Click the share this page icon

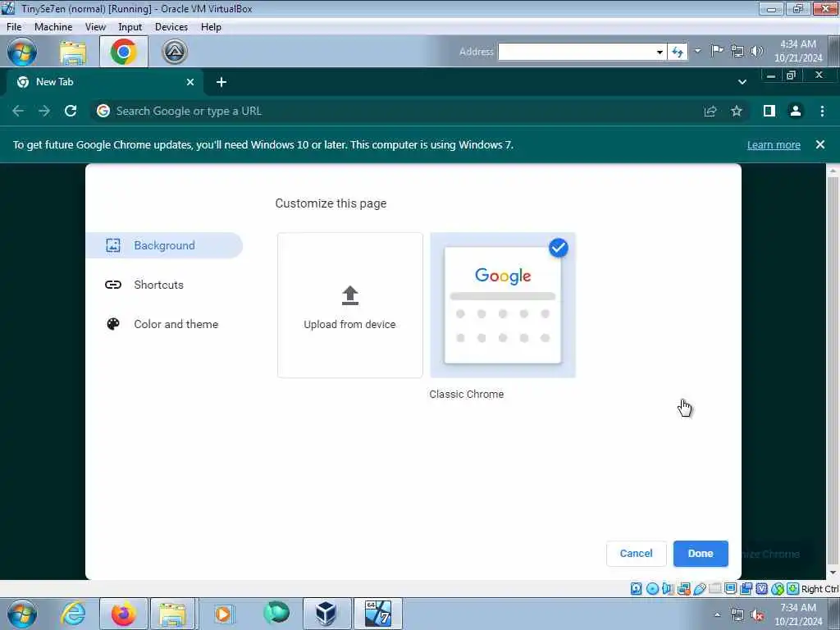pos(710,111)
